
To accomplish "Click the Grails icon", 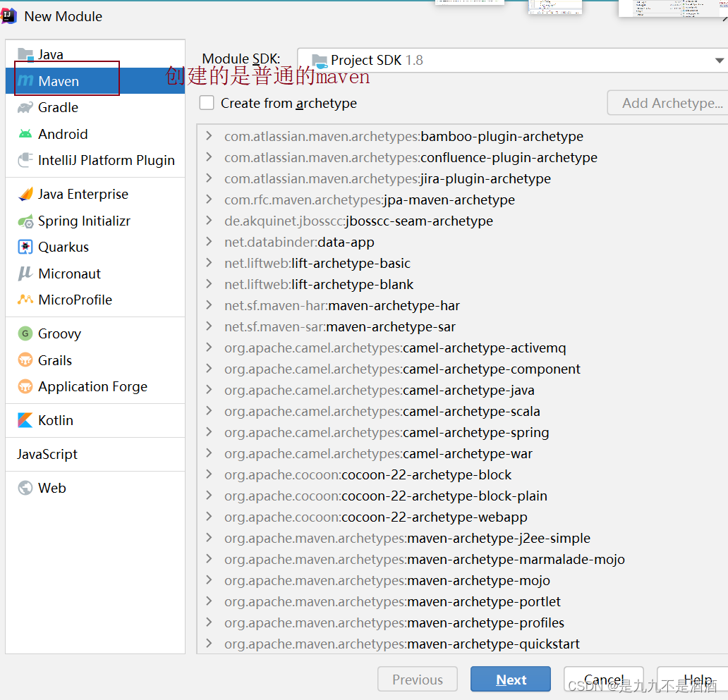I will click(x=25, y=360).
